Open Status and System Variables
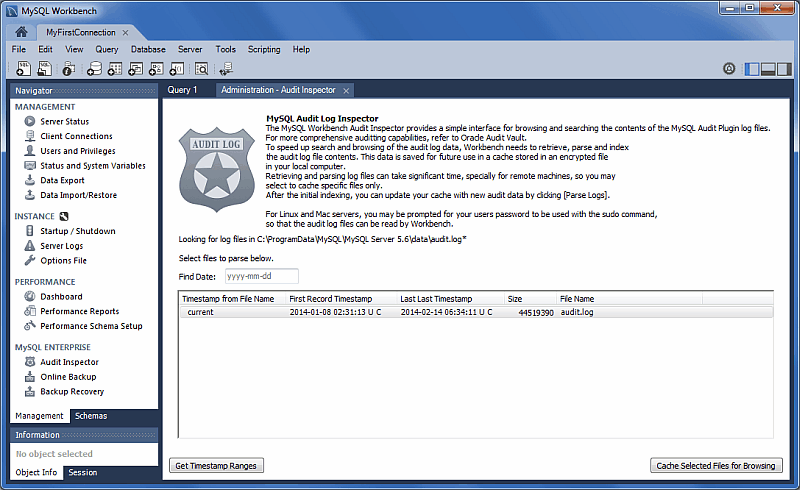800x490 pixels. (92, 166)
